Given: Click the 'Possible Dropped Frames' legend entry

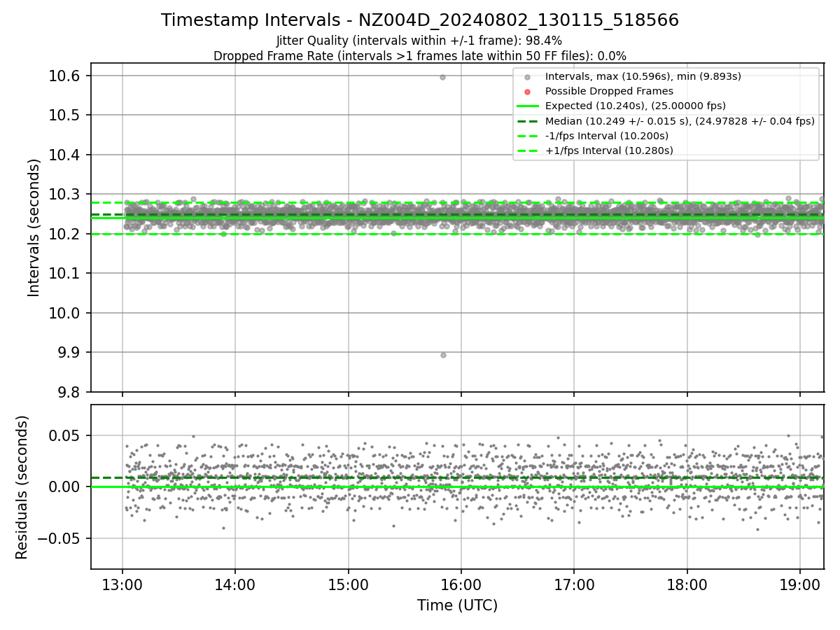Looking at the screenshot, I should pos(609,91).
